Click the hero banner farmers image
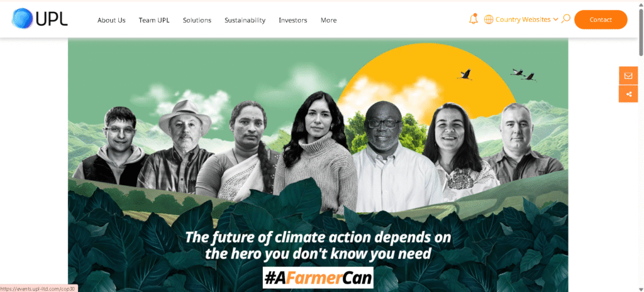Screen dimensions: 644x292 [x=318, y=165]
